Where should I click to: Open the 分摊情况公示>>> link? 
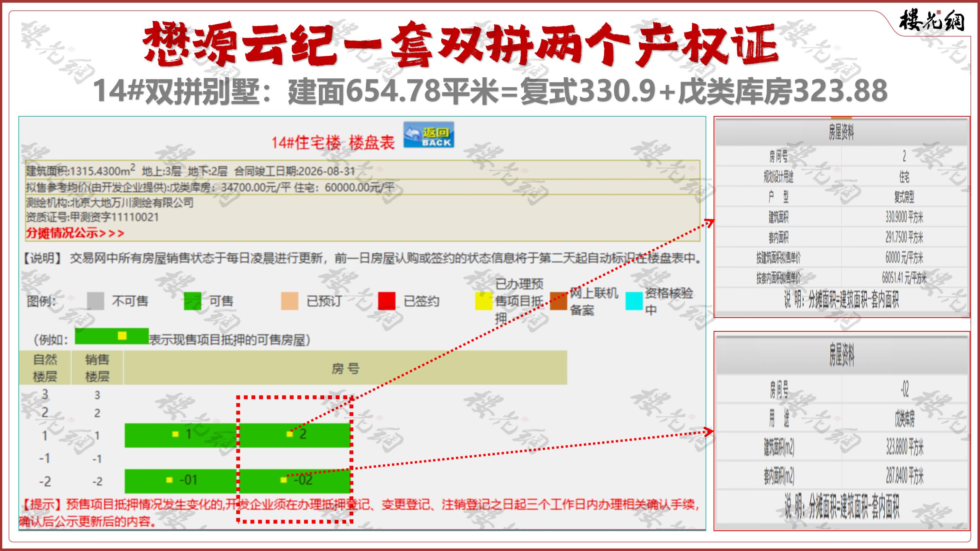pyautogui.click(x=75, y=233)
